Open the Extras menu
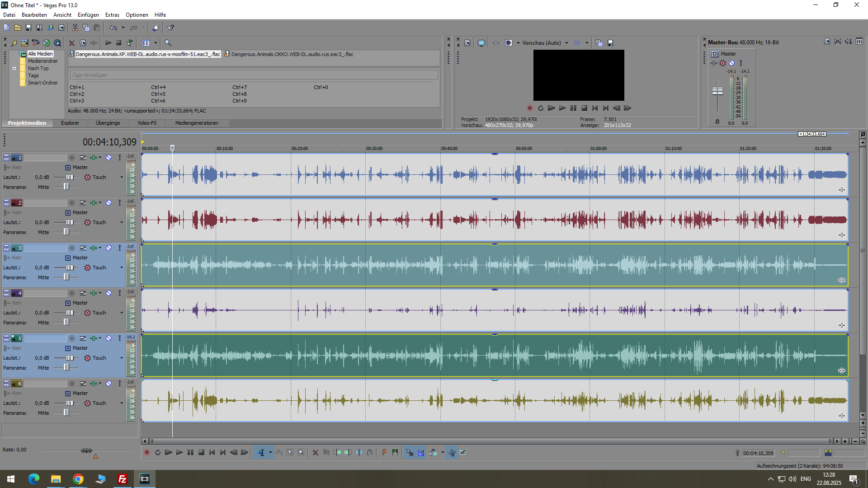Image resolution: width=868 pixels, height=488 pixels. 112,15
